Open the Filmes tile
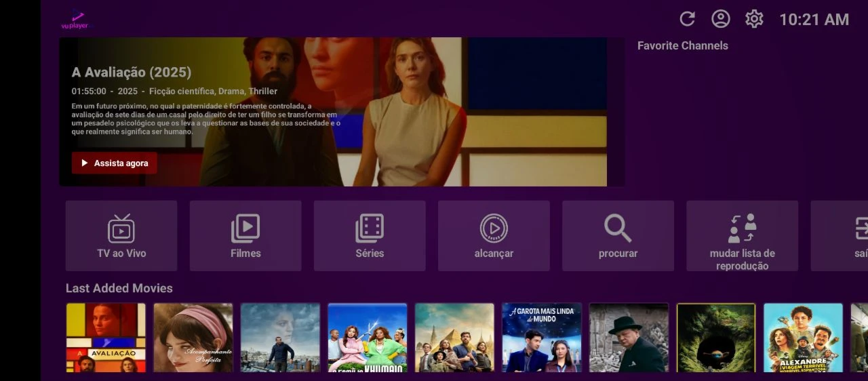Image resolution: width=868 pixels, height=381 pixels. tap(245, 236)
